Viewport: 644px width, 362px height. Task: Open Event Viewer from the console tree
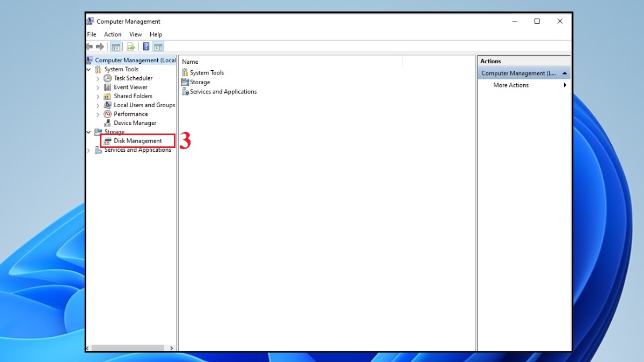130,87
